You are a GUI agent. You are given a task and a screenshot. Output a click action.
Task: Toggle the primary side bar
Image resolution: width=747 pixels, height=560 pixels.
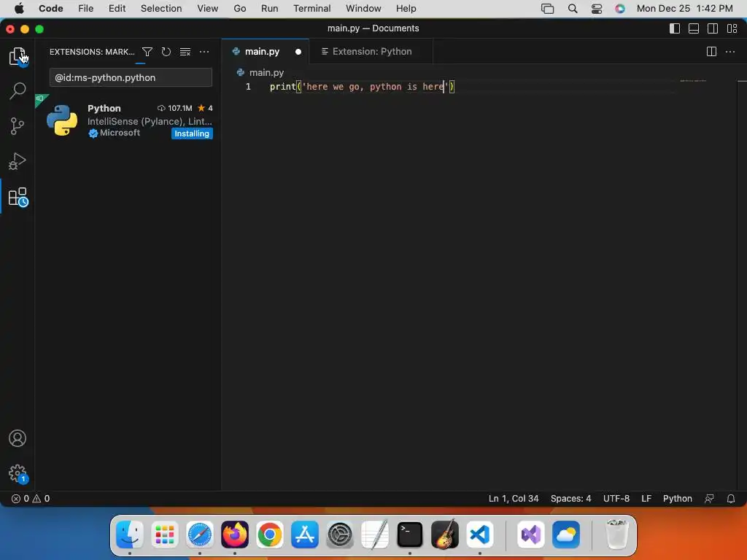click(x=675, y=28)
